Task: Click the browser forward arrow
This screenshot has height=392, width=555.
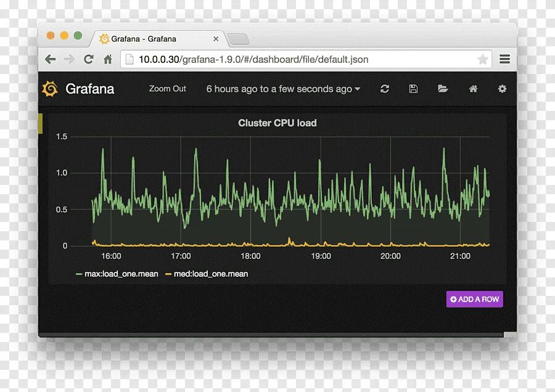Action: click(69, 59)
